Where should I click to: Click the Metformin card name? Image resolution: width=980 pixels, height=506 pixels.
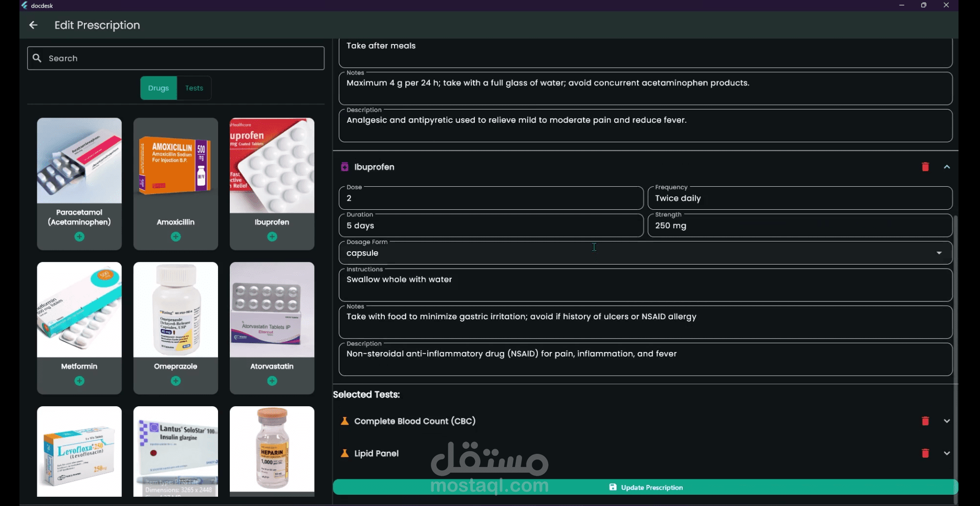[79, 366]
